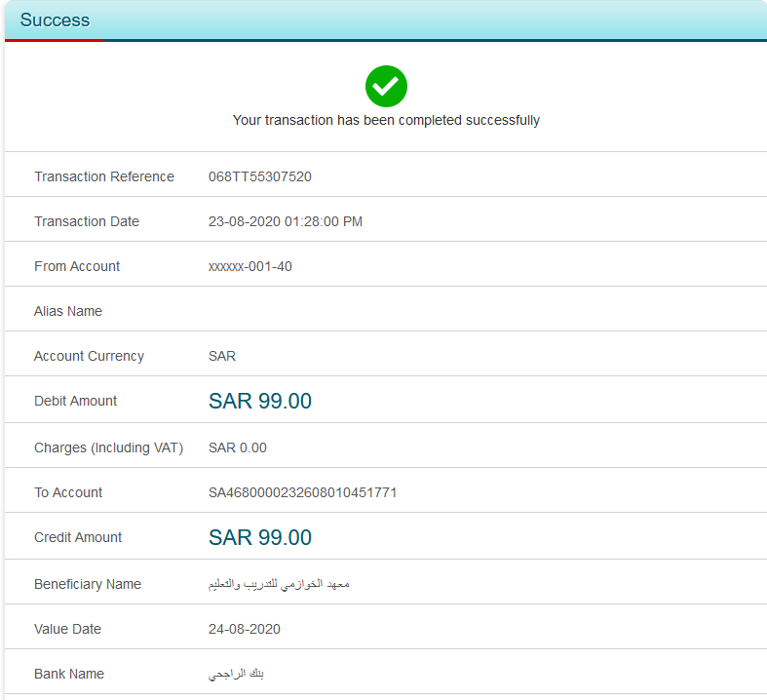767x700 pixels.
Task: Select transaction reference number 068TT55307520
Action: (x=259, y=176)
